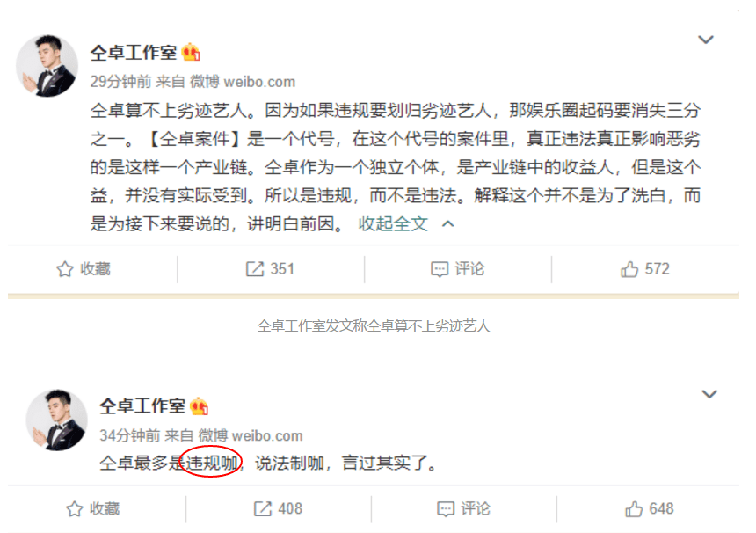Click the repost icon with 408 shares
Screen dimensions: 756x533
(263, 509)
